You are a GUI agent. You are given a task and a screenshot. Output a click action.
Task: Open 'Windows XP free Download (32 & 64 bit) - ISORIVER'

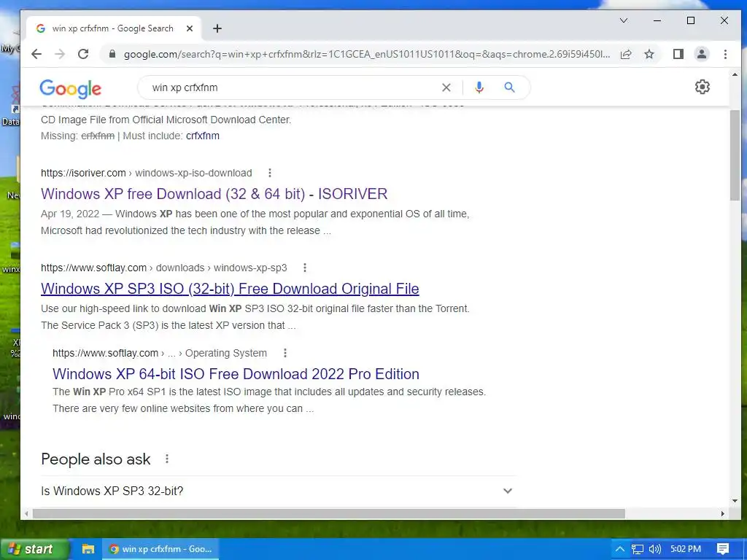[214, 194]
